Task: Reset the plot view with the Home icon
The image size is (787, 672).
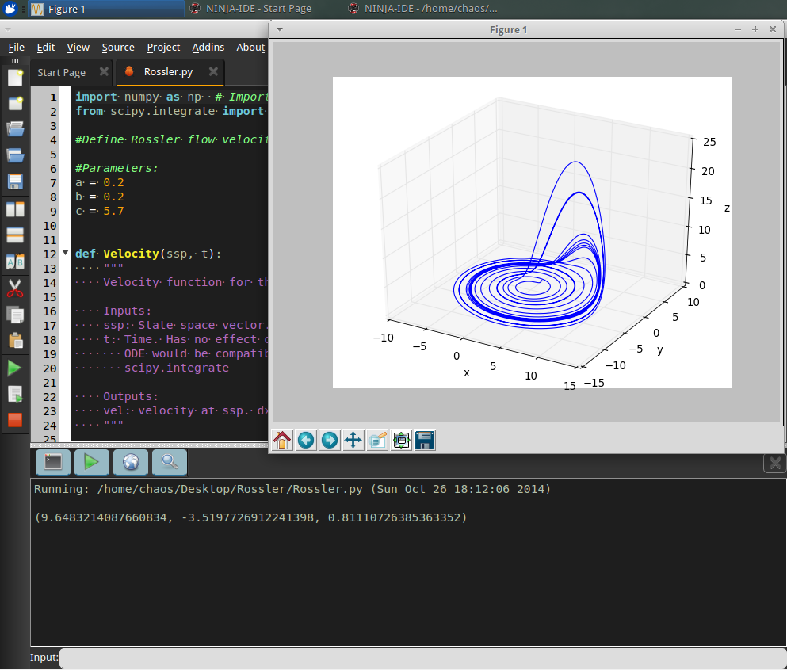Action: click(x=282, y=441)
